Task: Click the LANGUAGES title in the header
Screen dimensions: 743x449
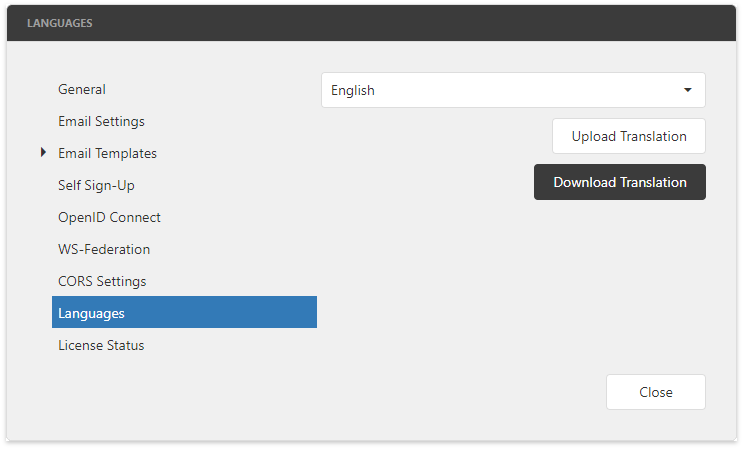Action: pos(60,23)
